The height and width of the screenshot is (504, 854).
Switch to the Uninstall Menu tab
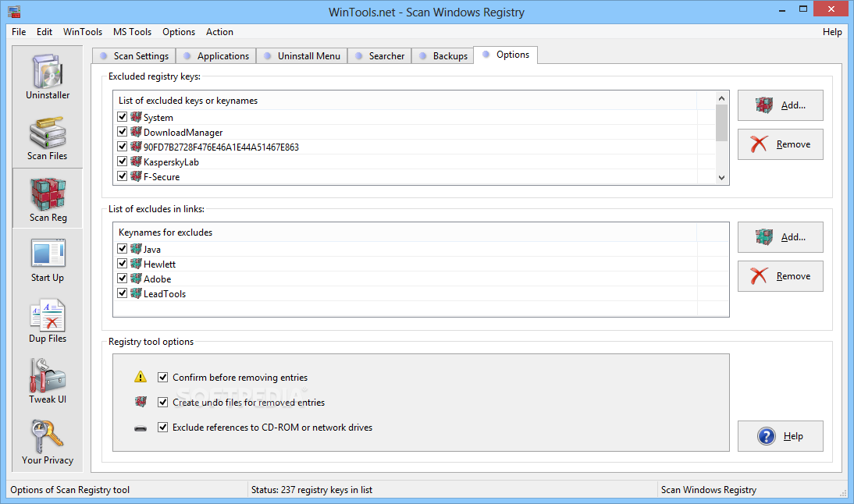(302, 56)
